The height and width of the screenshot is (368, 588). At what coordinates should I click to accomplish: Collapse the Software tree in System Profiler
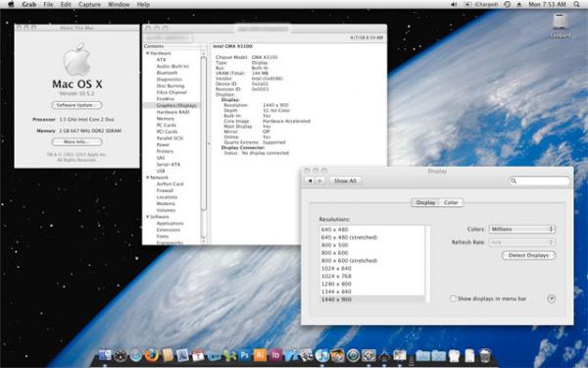[148, 217]
